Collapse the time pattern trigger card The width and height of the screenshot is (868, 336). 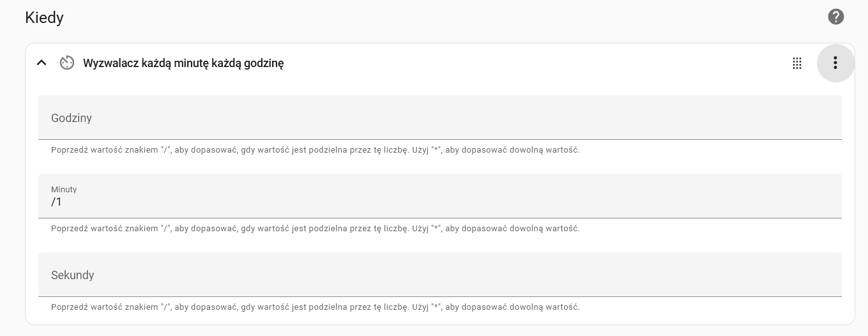[x=42, y=63]
